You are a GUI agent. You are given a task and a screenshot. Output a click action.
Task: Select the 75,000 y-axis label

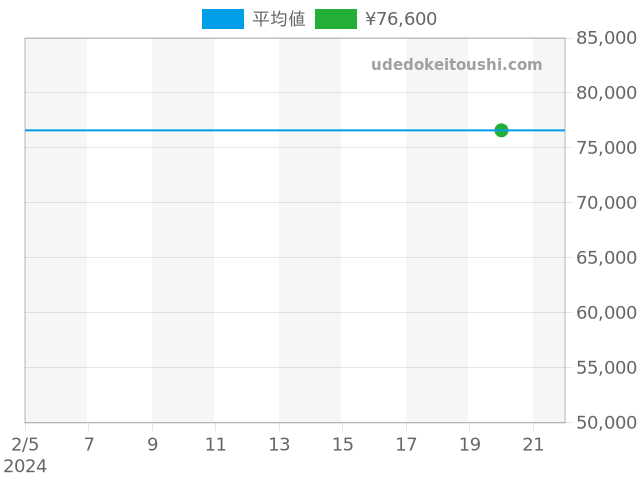[607, 148]
